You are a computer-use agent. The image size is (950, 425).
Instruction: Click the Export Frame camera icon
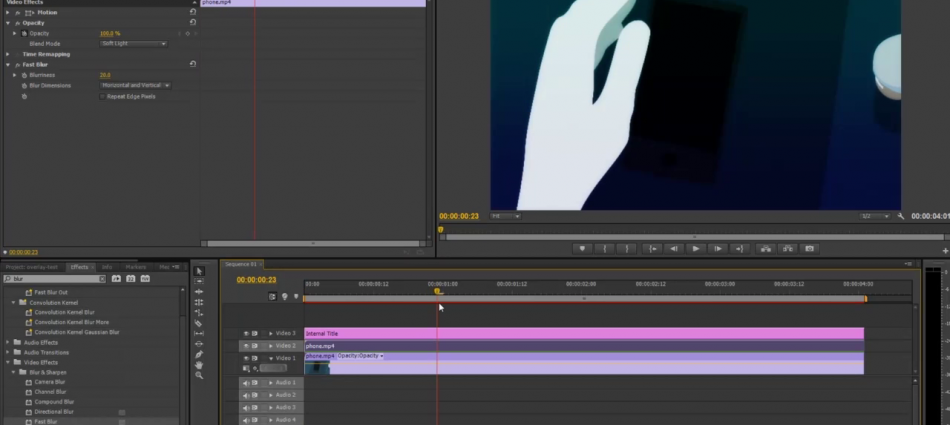click(x=810, y=248)
